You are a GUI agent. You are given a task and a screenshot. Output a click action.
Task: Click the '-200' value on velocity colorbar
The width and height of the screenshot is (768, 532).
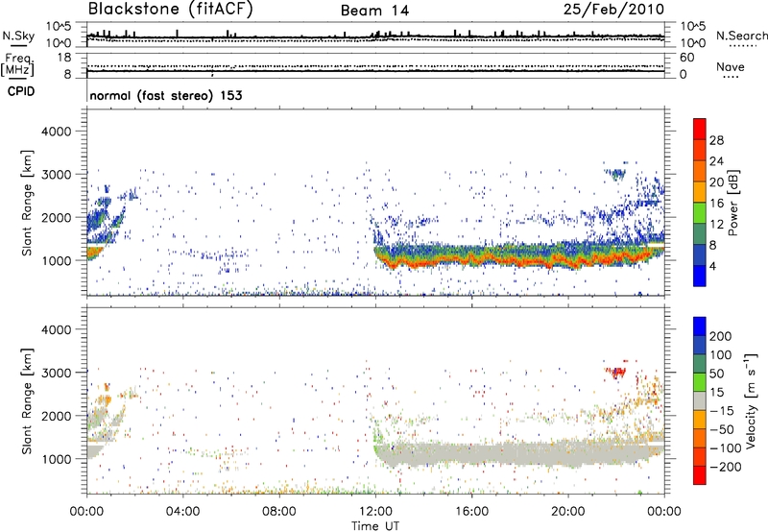(x=726, y=467)
